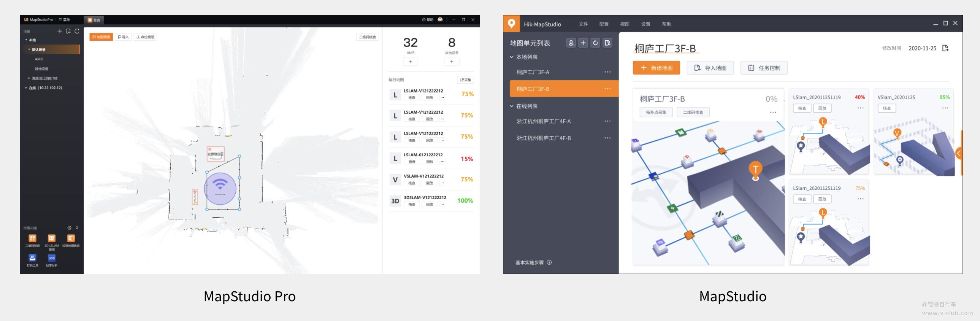Image resolution: width=980 pixels, height=321 pixels.
Task: Click the 新建地图 button
Action: 656,68
